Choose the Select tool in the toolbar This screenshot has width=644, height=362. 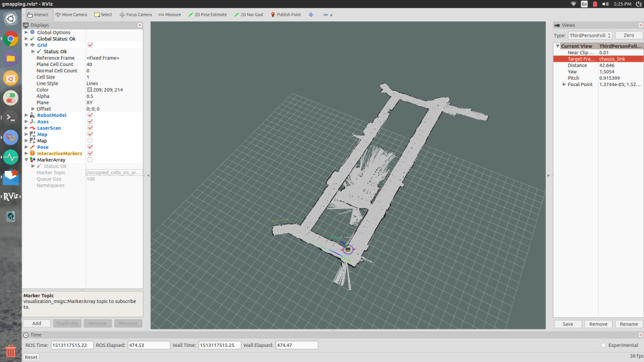pyautogui.click(x=103, y=15)
